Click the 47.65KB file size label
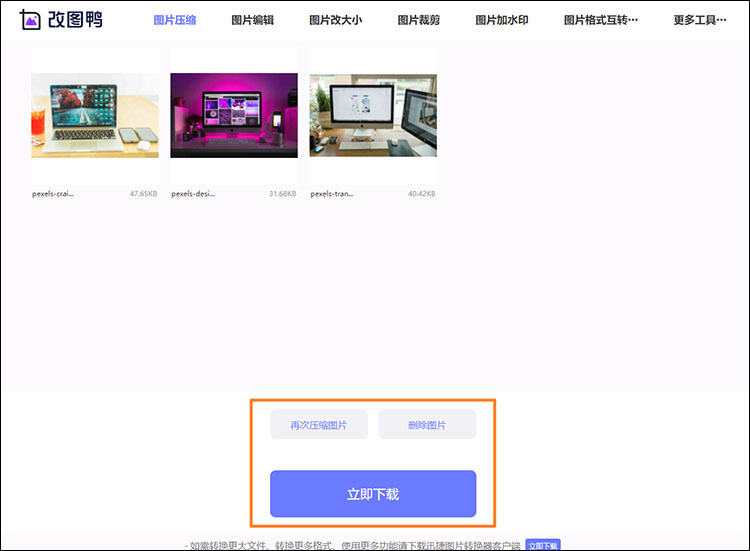 [143, 194]
